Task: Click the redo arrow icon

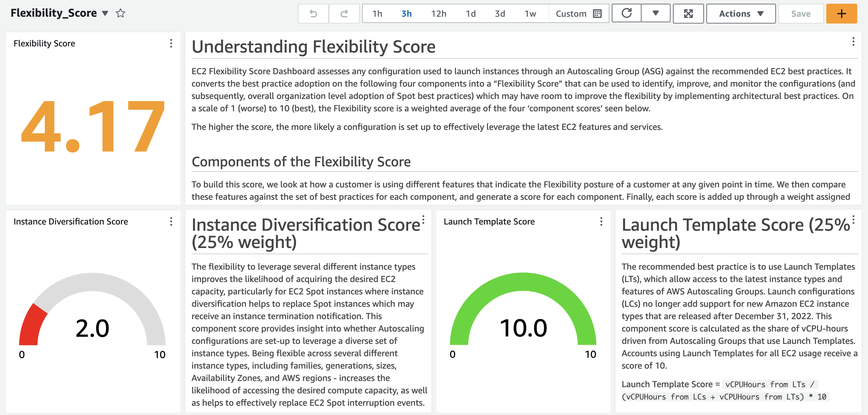Action: [344, 14]
